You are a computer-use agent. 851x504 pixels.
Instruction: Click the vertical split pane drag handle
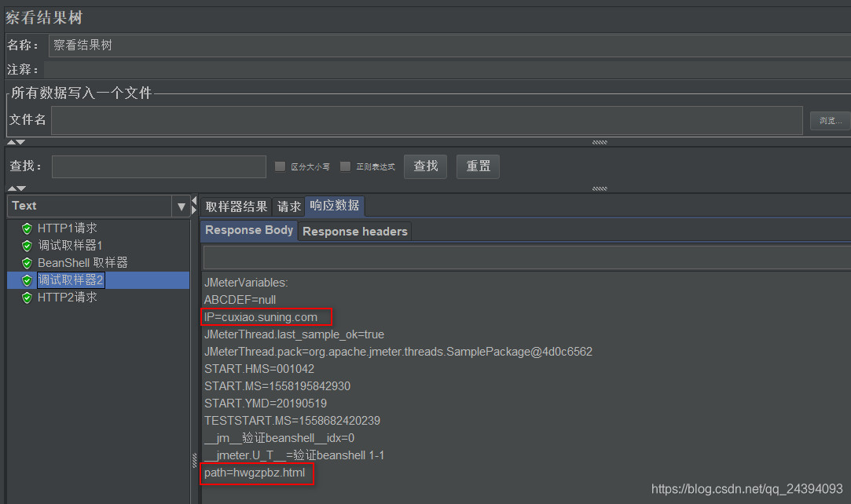(194, 460)
